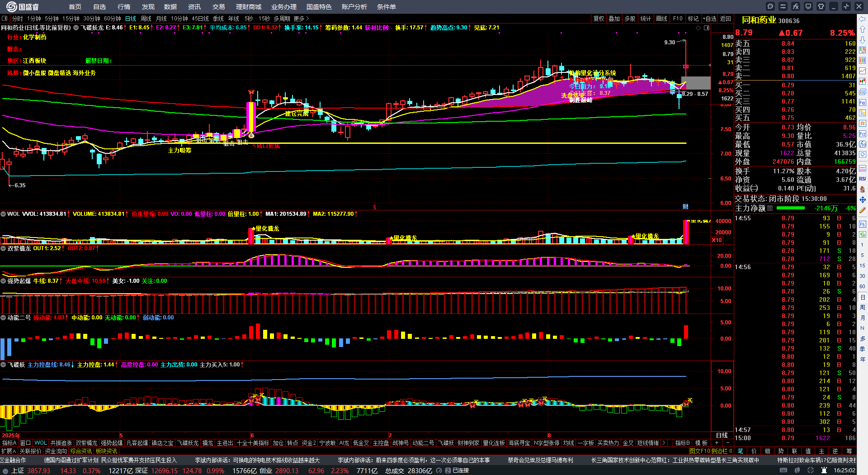
Task: Click the 多股 multi-stock button
Action: [630, 19]
